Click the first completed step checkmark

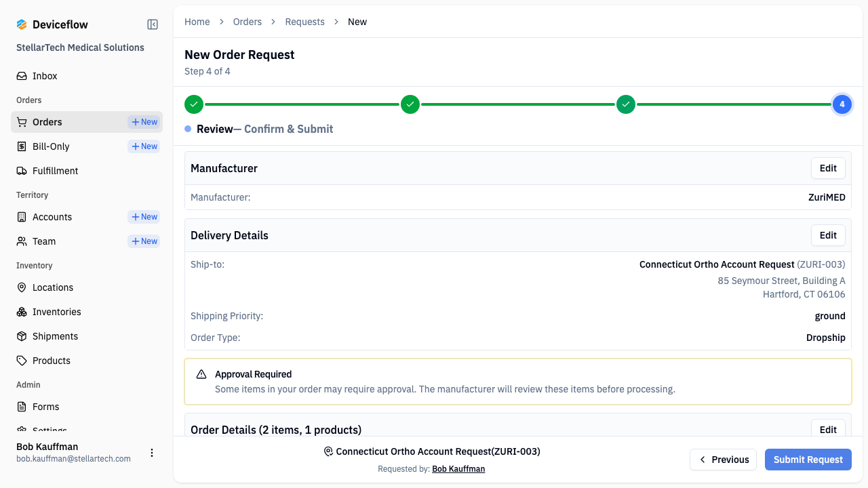(194, 104)
